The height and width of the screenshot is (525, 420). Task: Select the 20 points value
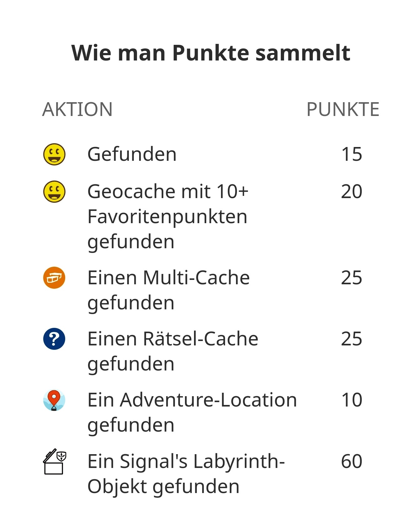[352, 192]
